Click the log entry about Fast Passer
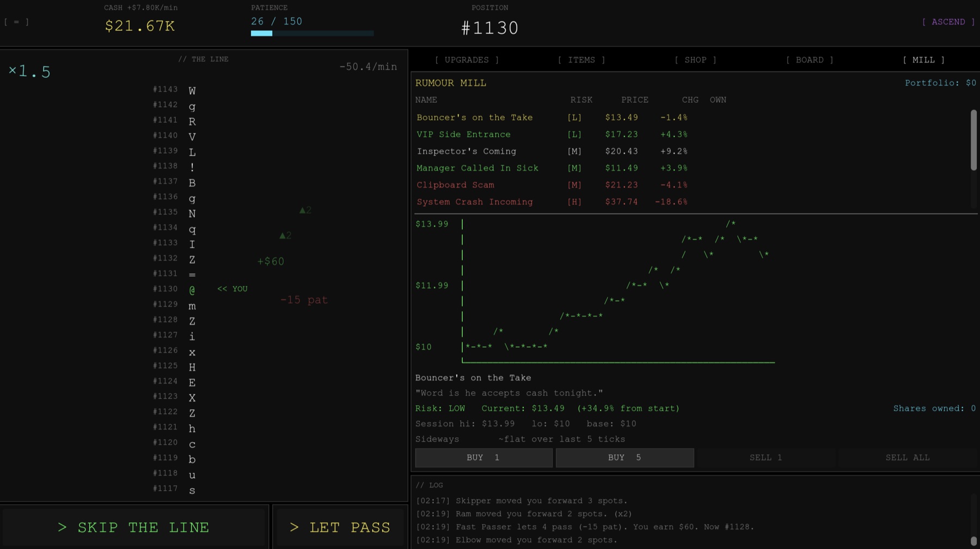Screen dimensions: 980x549 (585, 527)
